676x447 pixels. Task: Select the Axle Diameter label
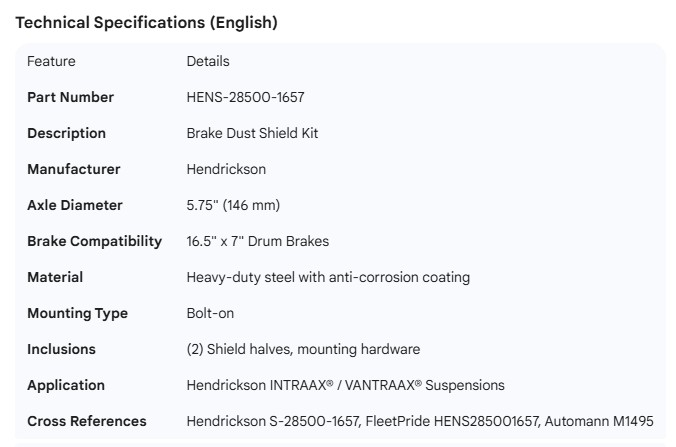(75, 205)
